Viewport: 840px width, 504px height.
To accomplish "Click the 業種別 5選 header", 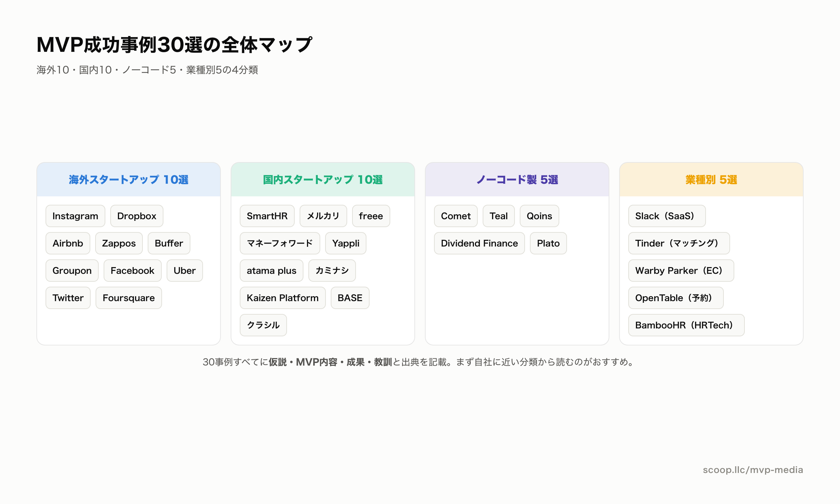I will [x=711, y=180].
